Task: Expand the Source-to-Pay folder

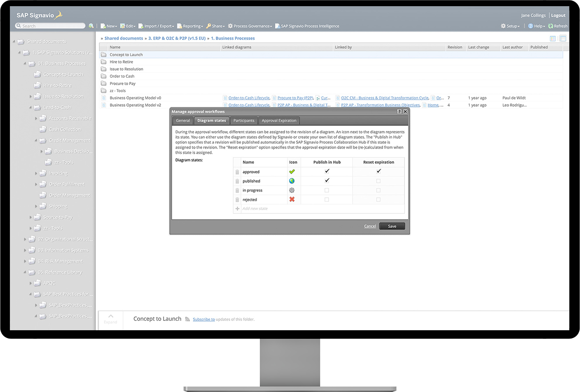Action: 30,217
